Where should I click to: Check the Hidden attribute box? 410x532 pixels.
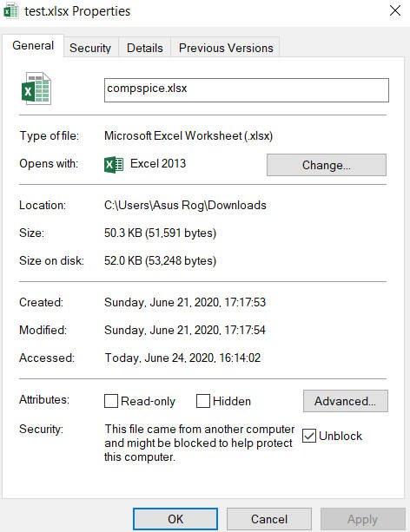pos(203,401)
